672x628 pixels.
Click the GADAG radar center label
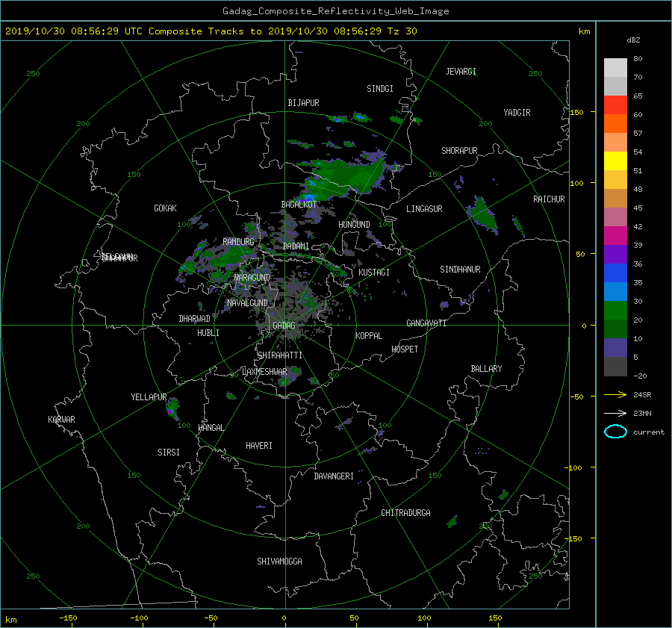coord(284,326)
